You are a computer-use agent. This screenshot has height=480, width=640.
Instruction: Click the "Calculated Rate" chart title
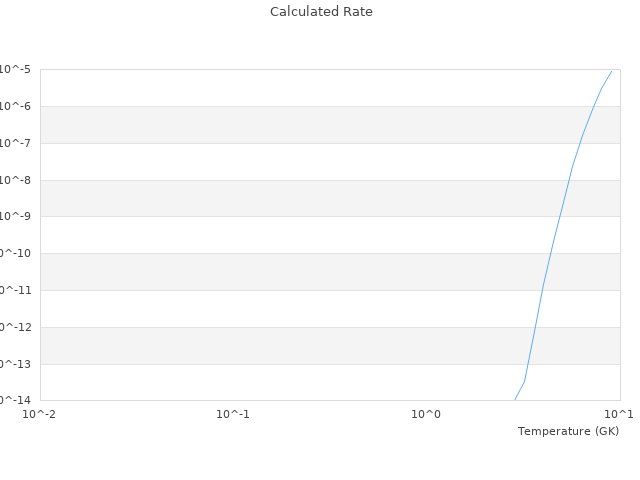pyautogui.click(x=321, y=12)
